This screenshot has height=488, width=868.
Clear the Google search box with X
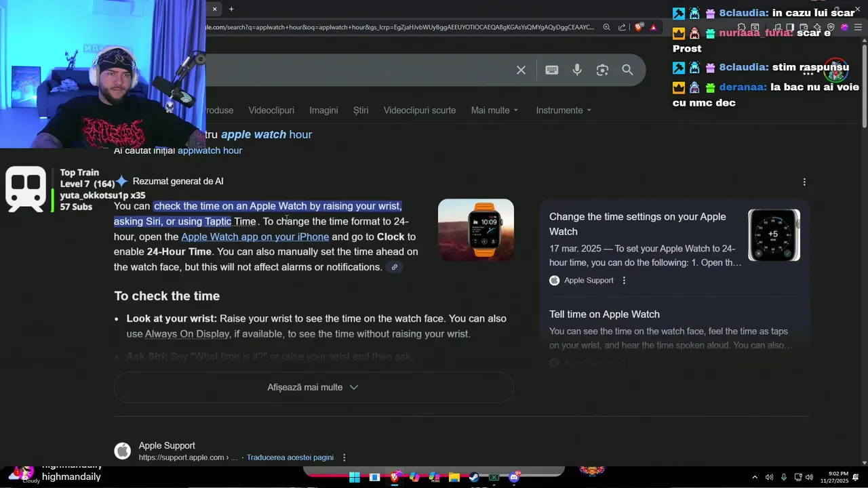click(x=521, y=70)
